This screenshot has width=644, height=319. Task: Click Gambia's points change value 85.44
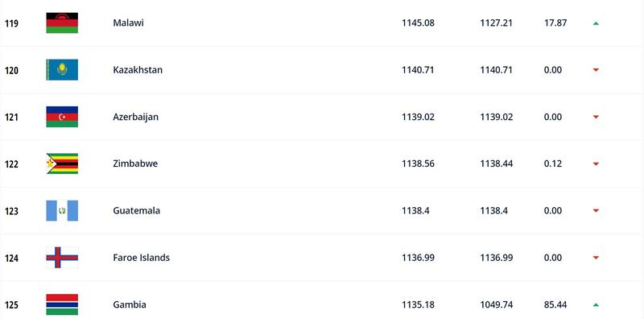[x=555, y=304]
